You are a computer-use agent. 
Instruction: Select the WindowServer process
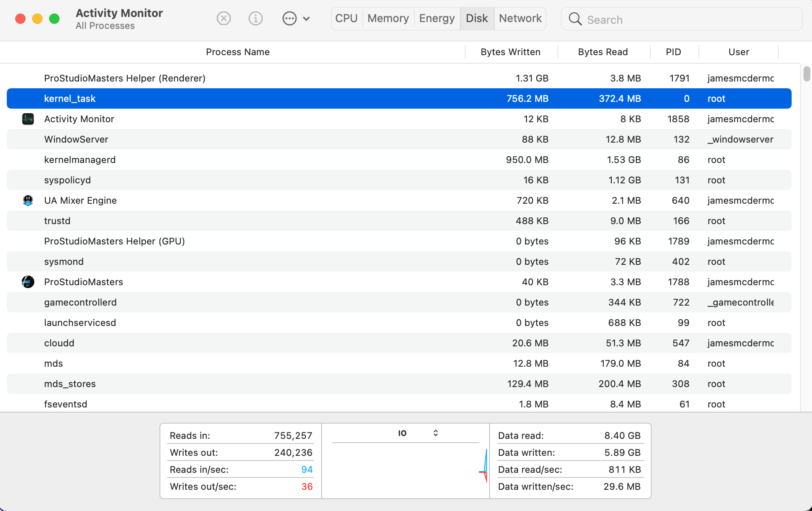(399, 139)
